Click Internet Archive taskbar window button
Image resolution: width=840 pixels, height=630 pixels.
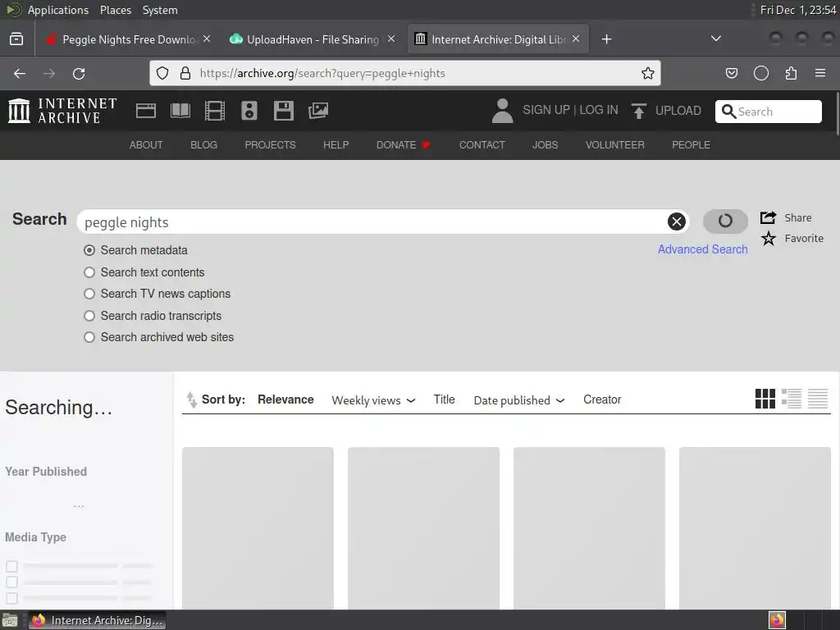97,620
